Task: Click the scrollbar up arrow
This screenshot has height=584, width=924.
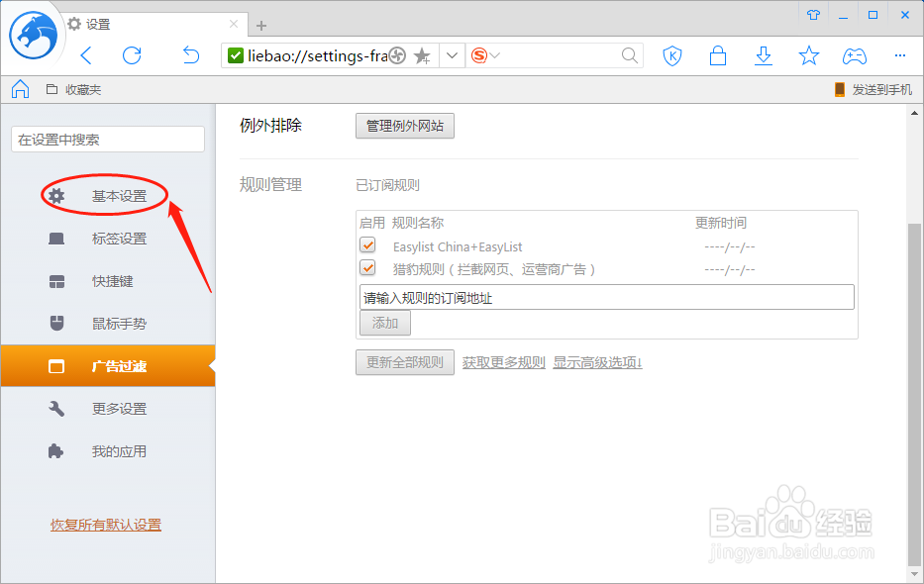Action: (914, 113)
